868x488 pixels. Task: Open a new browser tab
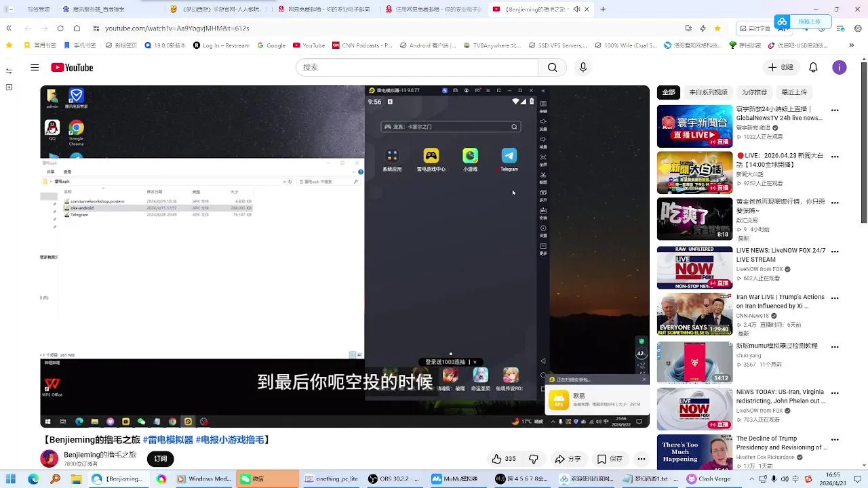pos(603,9)
